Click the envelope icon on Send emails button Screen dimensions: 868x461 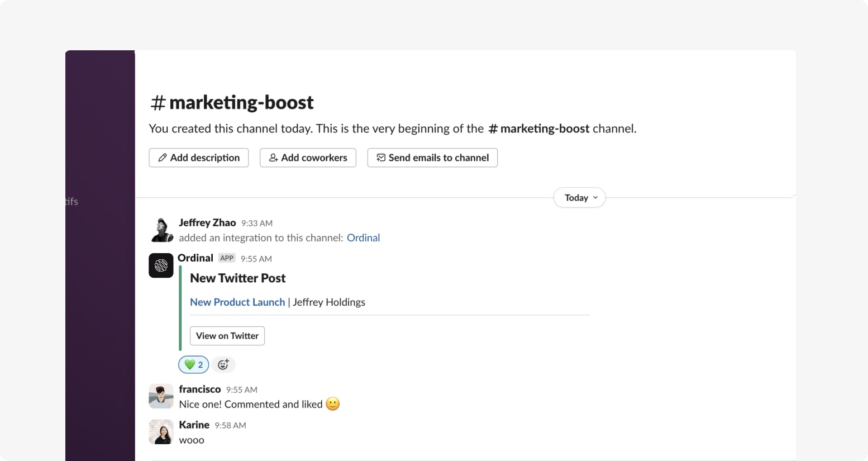(x=380, y=158)
